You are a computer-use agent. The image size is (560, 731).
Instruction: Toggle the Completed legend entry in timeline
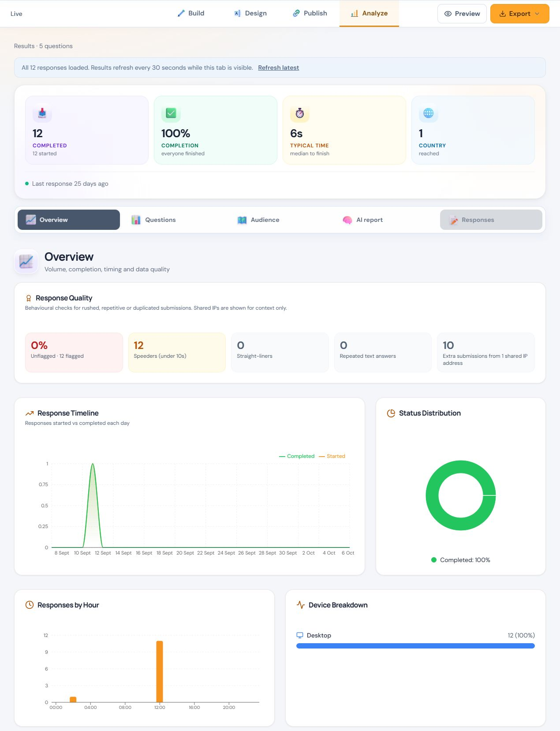pyautogui.click(x=297, y=456)
